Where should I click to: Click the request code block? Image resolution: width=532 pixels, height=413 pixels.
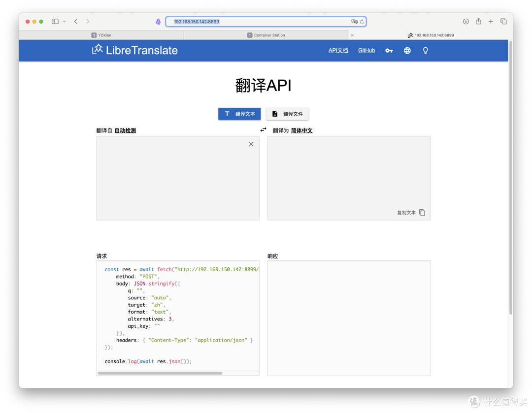point(178,318)
